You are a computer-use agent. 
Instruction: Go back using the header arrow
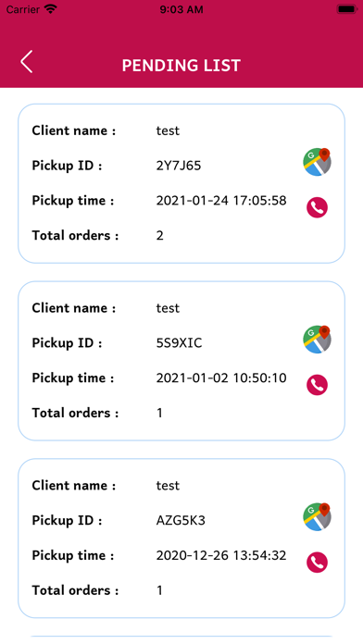pos(27,62)
